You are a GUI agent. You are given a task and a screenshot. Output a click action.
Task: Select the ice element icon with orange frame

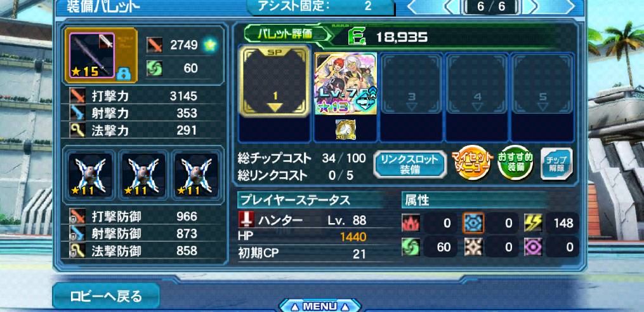point(473,223)
